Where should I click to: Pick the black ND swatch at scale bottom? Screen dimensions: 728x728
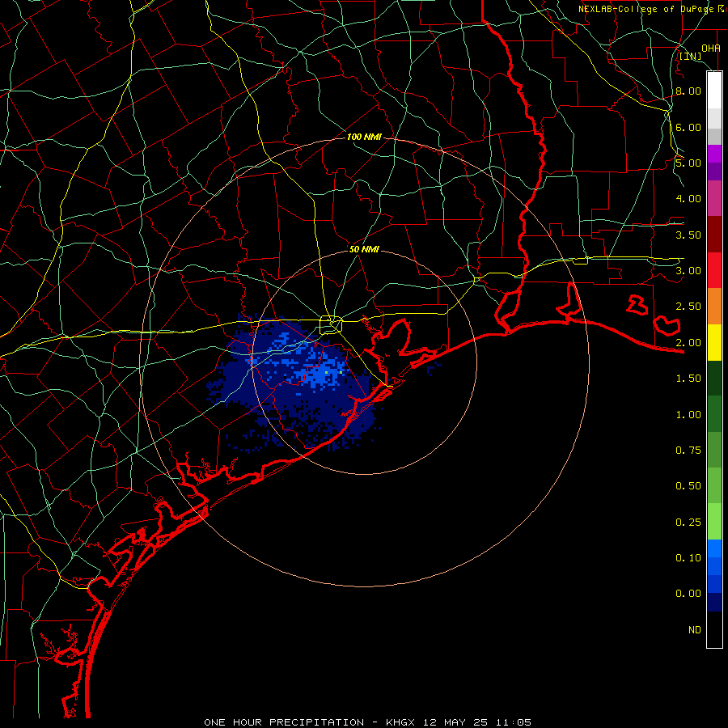[x=714, y=629]
